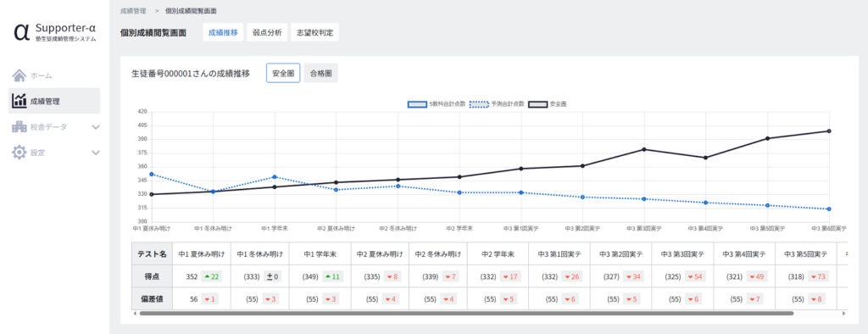Click the blue data point at 中1 夏休み明け
The width and height of the screenshot is (868, 334).
pos(151,174)
